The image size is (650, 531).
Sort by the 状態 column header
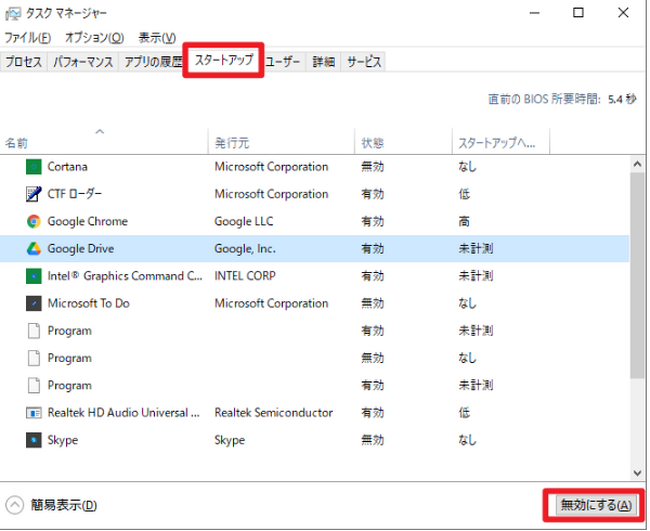(403, 141)
